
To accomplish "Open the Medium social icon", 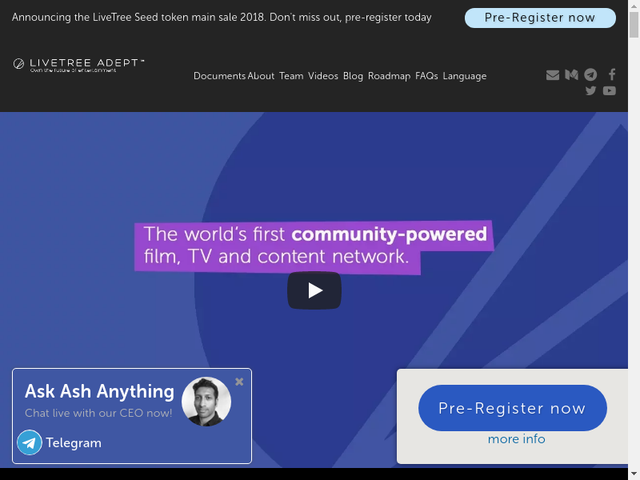I will click(x=571, y=75).
